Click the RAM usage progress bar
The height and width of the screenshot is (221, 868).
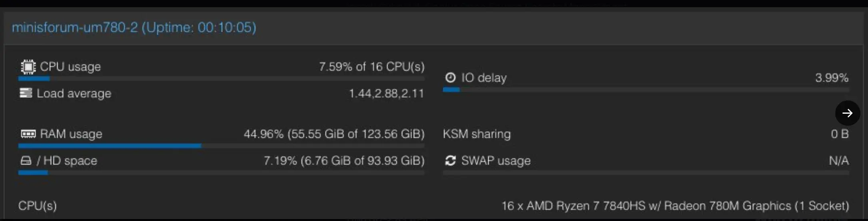tap(221, 146)
